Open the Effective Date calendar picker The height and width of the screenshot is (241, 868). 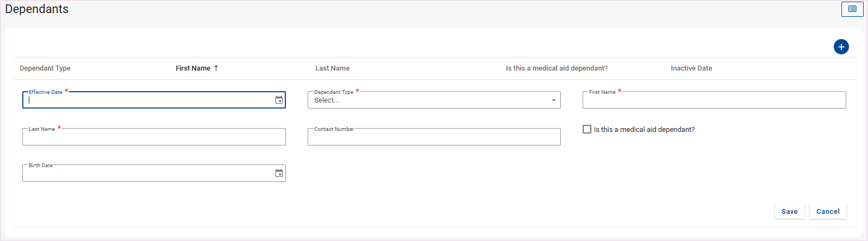[279, 100]
